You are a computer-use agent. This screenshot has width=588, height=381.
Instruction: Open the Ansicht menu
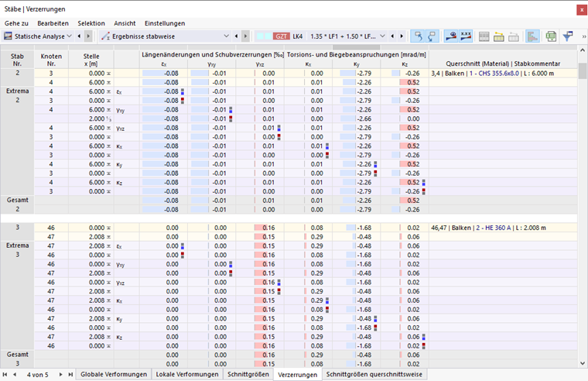click(x=125, y=23)
